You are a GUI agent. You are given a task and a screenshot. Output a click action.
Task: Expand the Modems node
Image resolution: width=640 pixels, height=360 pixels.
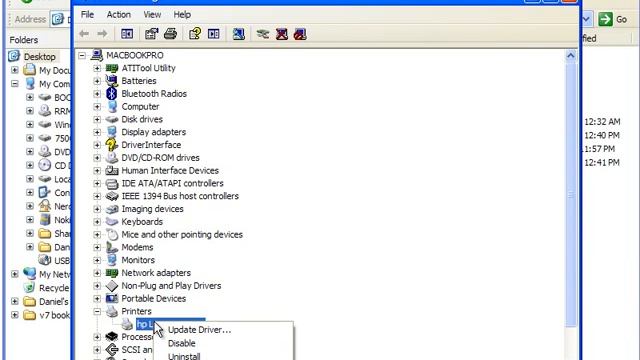[97, 247]
